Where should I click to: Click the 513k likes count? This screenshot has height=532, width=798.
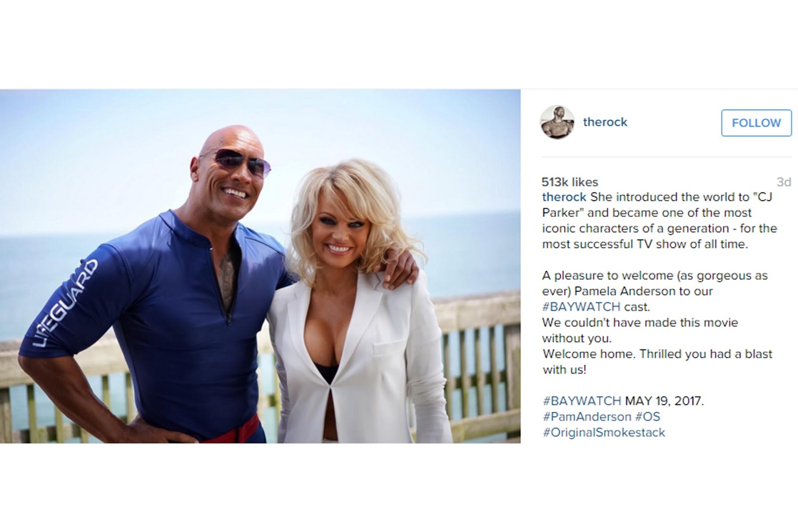[x=570, y=182]
